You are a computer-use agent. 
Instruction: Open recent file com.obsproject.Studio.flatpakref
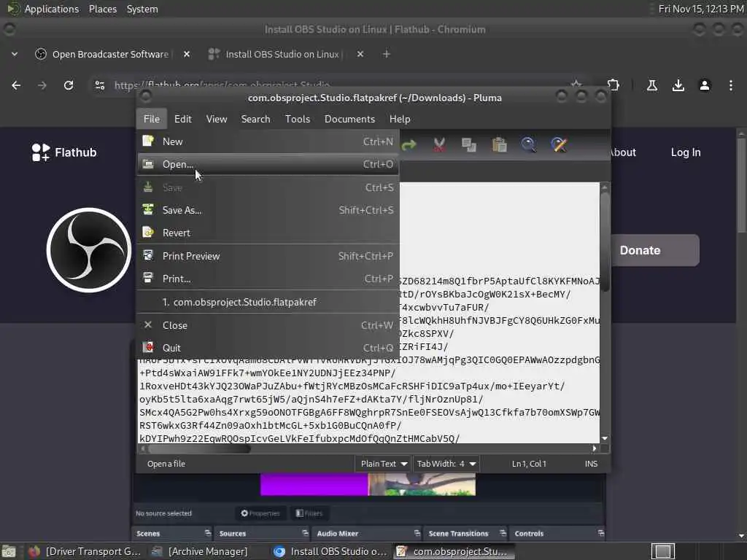[x=268, y=302]
